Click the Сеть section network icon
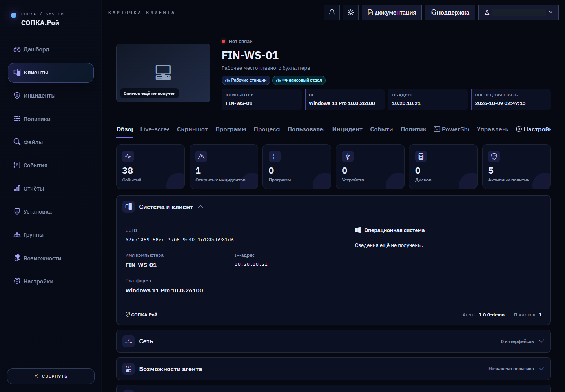 tap(129, 341)
